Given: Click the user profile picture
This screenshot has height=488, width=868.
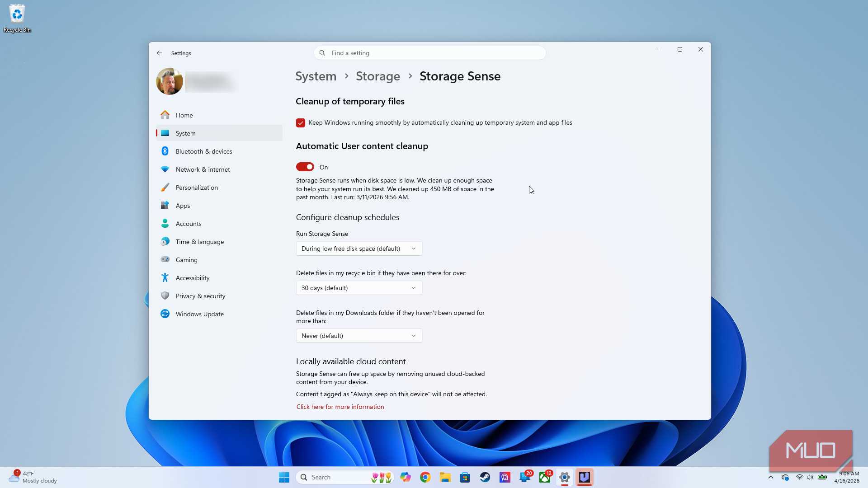Looking at the screenshot, I should point(170,81).
